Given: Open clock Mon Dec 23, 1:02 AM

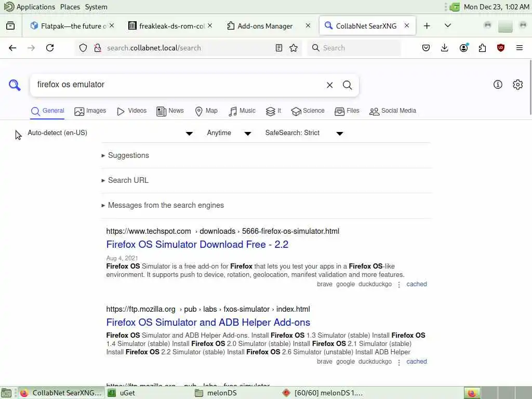Looking at the screenshot, I should 496,7.
